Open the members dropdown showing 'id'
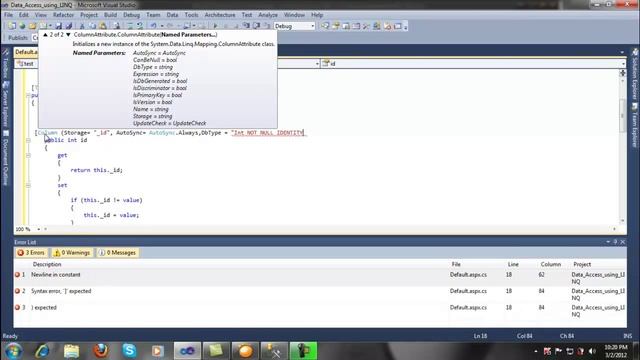 pos(473,64)
